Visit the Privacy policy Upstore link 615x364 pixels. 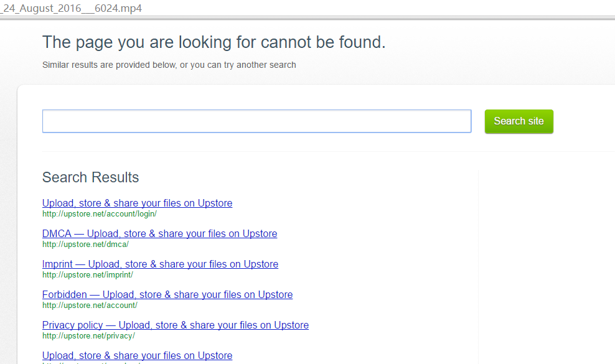coord(176,325)
